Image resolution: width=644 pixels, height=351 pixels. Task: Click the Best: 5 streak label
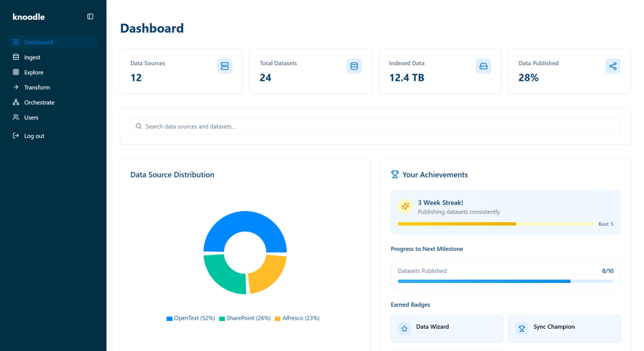click(606, 224)
